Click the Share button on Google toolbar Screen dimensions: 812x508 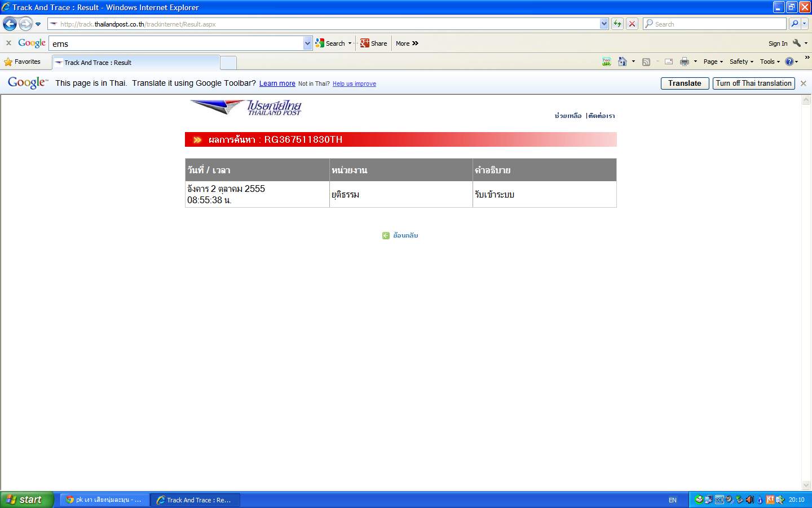point(373,43)
